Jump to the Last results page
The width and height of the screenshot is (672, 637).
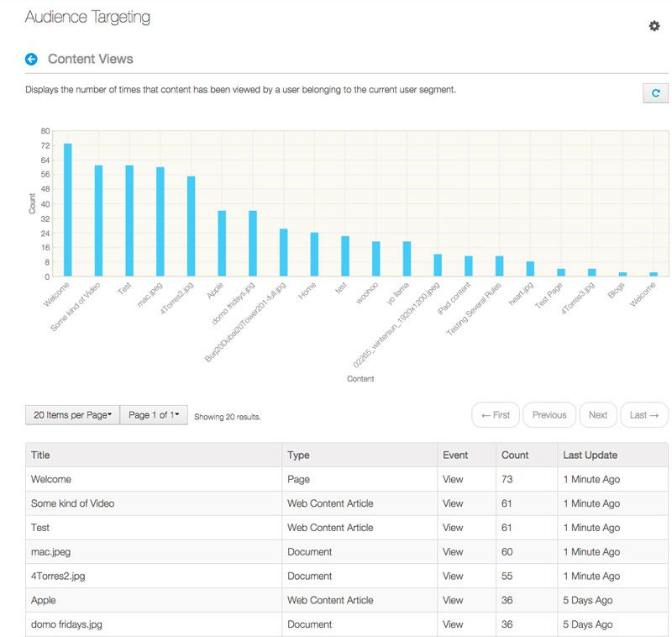tap(643, 415)
